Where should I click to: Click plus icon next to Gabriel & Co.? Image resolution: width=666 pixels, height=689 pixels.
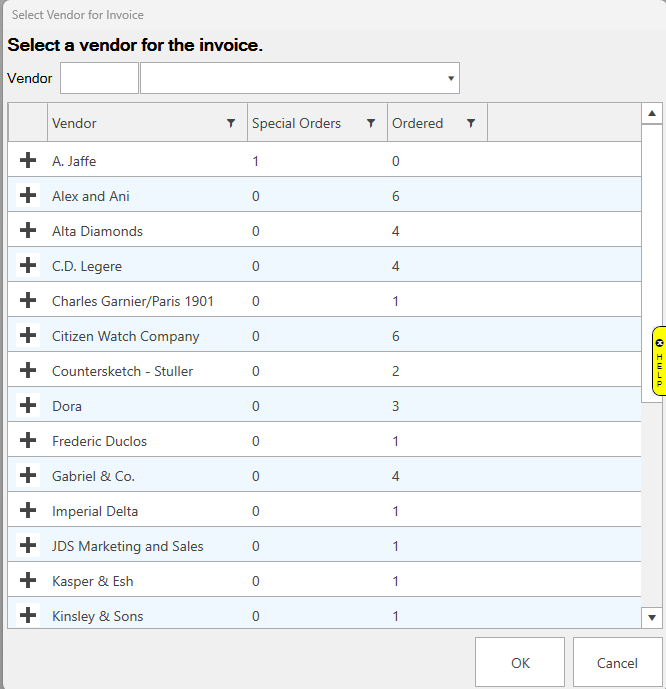[x=28, y=475]
